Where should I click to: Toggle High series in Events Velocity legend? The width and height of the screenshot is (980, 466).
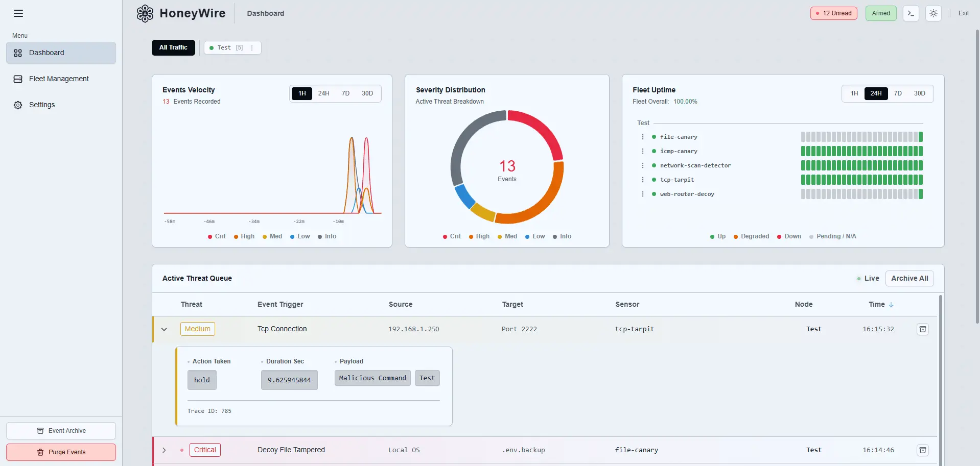pyautogui.click(x=244, y=236)
